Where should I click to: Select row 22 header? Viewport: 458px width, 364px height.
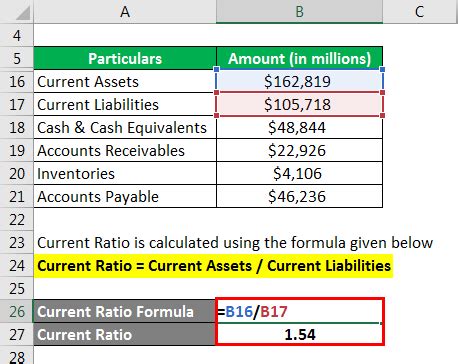(x=17, y=219)
